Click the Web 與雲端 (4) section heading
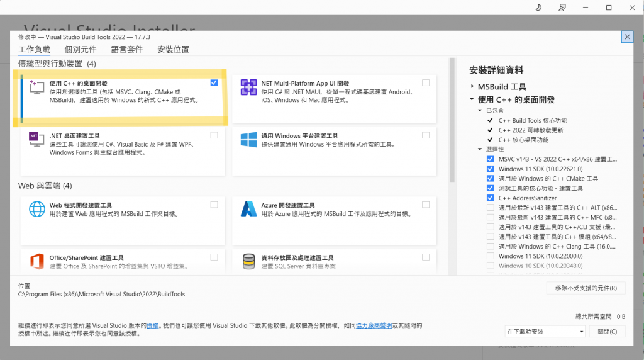644x360 pixels. pos(45,186)
